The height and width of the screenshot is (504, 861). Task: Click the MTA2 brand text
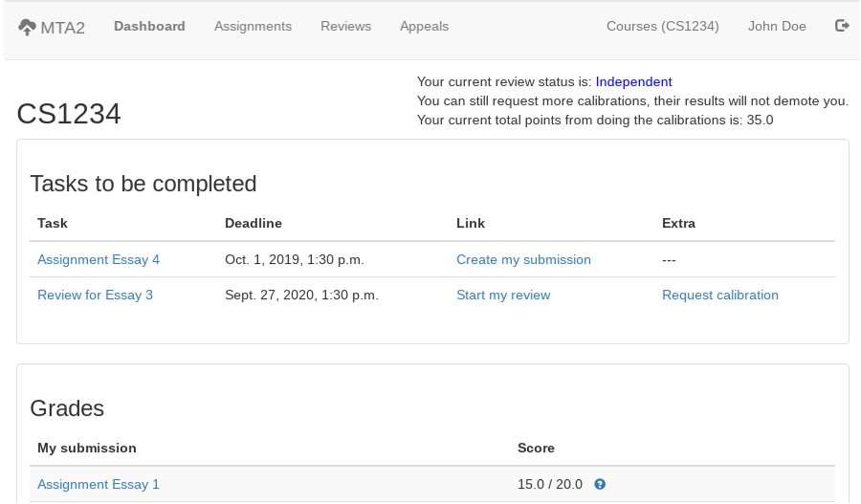63,28
